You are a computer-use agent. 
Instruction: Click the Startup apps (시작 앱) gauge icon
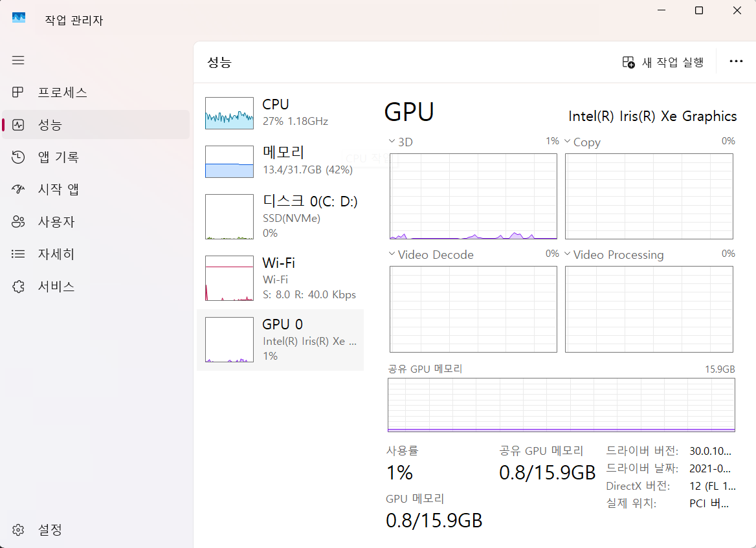pyautogui.click(x=18, y=190)
